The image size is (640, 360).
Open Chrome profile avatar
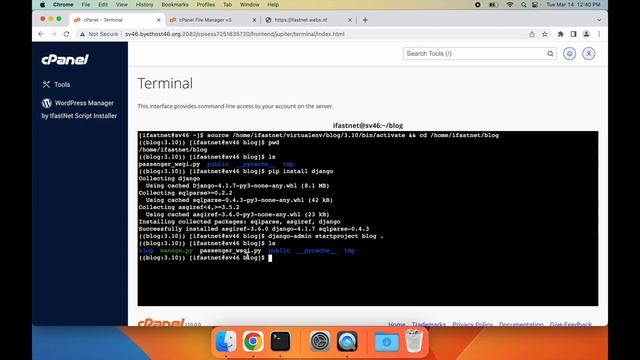coord(586,34)
